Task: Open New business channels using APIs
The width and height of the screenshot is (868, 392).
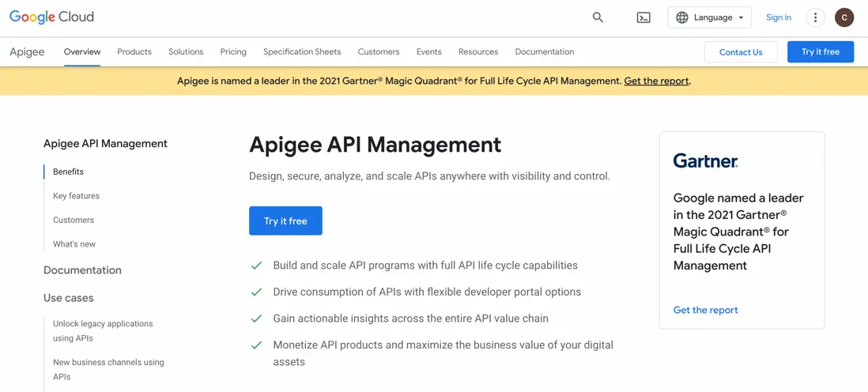Action: pyautogui.click(x=108, y=369)
